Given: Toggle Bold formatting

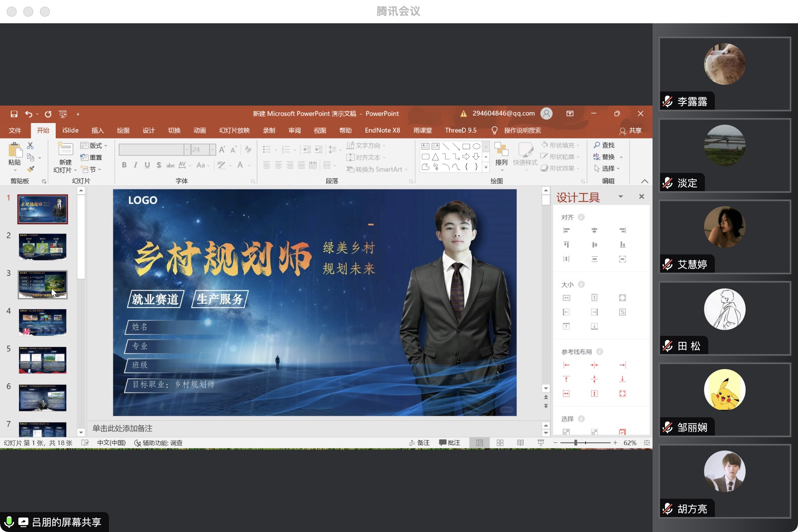Looking at the screenshot, I should (x=124, y=165).
